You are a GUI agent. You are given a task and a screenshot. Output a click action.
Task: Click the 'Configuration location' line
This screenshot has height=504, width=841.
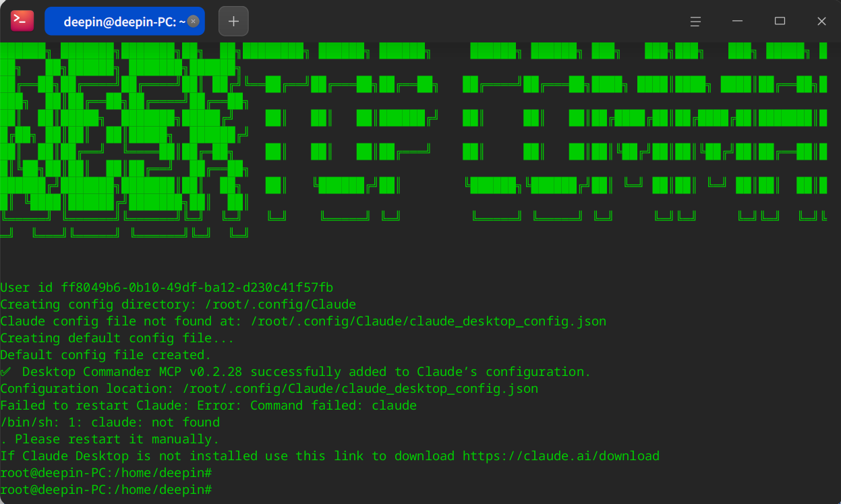point(269,389)
